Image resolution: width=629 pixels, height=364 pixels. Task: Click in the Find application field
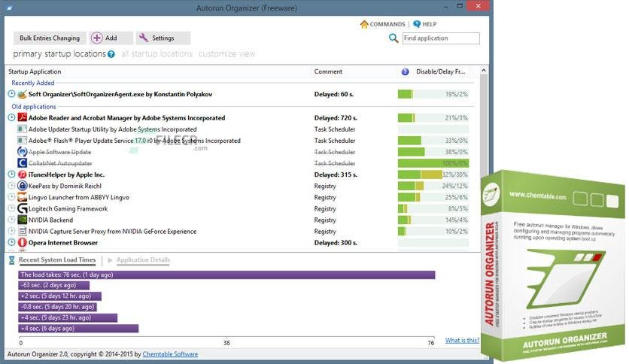[x=441, y=38]
